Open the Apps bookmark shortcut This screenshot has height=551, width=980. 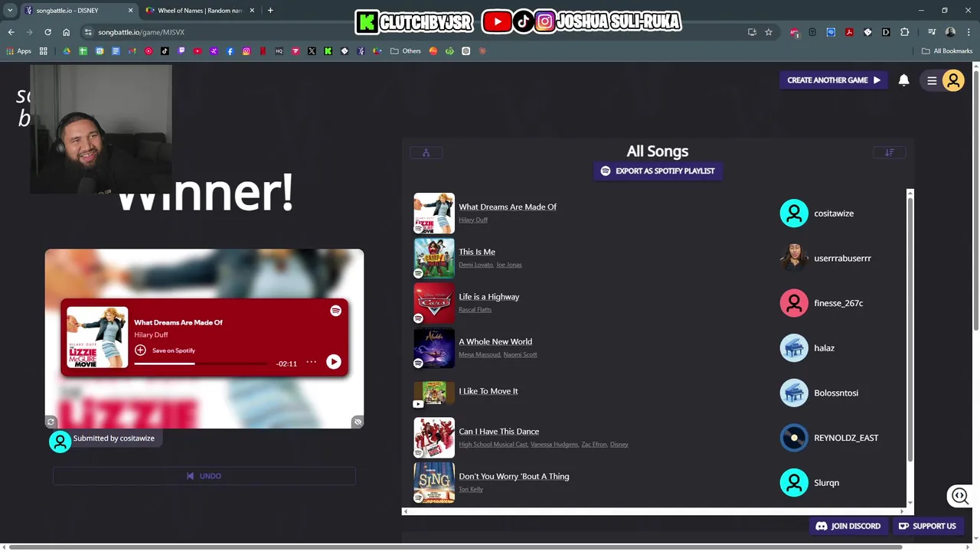coord(19,51)
